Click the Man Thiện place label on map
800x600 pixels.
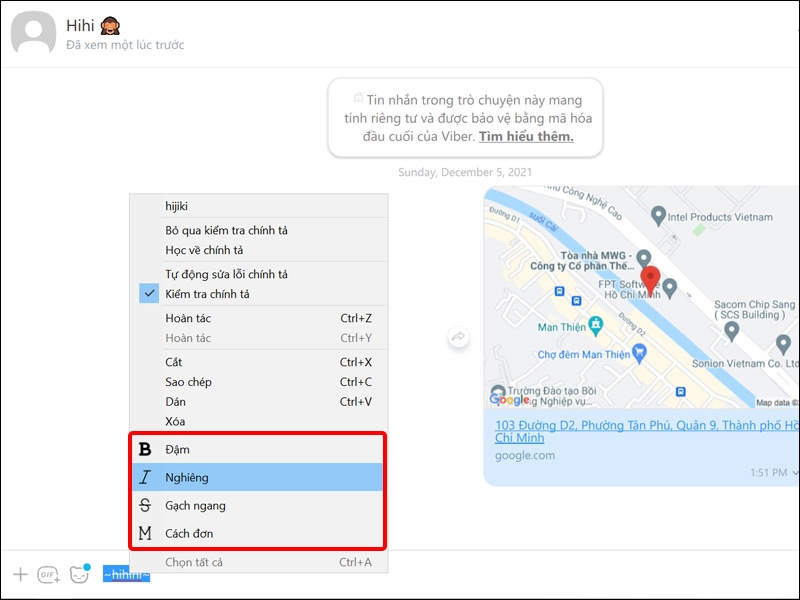pos(562,327)
